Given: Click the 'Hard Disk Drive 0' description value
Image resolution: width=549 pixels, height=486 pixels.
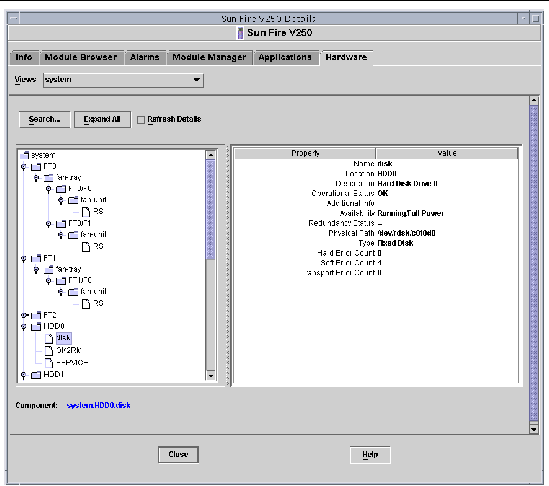Looking at the screenshot, I should click(408, 183).
